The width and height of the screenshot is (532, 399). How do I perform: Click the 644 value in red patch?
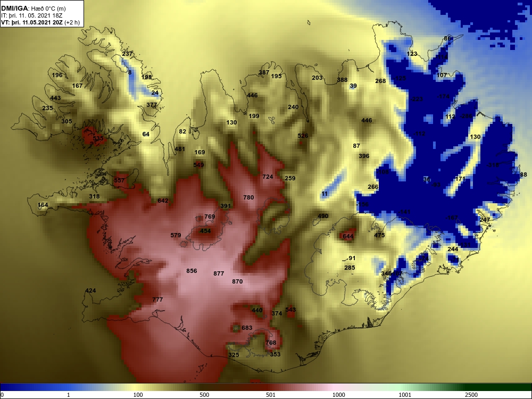tap(348, 237)
